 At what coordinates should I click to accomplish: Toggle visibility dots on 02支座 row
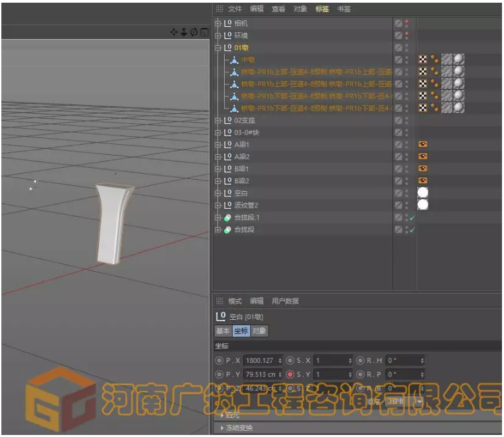tap(406, 121)
